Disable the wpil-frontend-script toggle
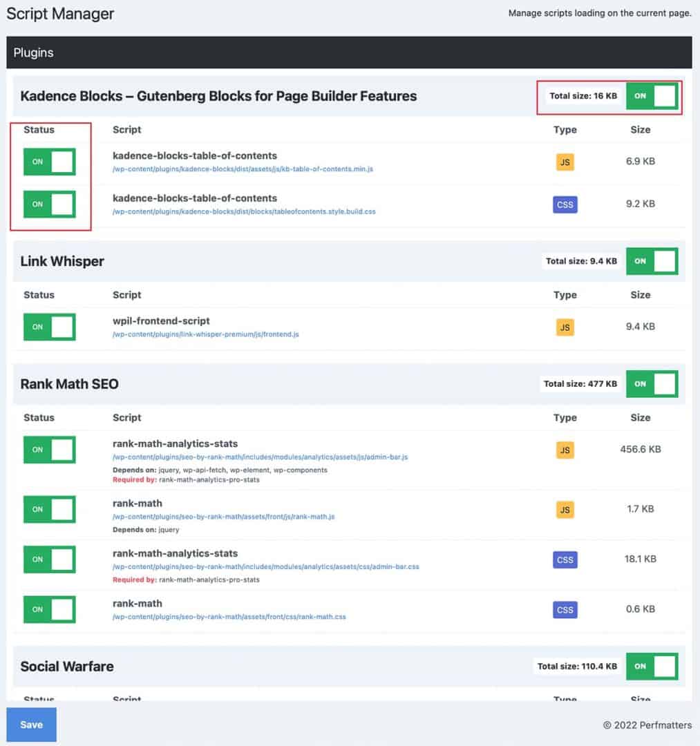700x746 pixels. (x=50, y=327)
